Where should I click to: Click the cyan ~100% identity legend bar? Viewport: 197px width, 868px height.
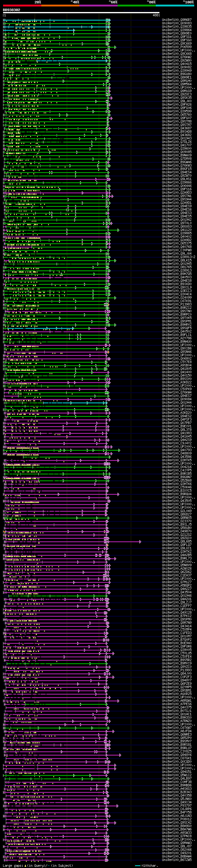click(175, 6)
